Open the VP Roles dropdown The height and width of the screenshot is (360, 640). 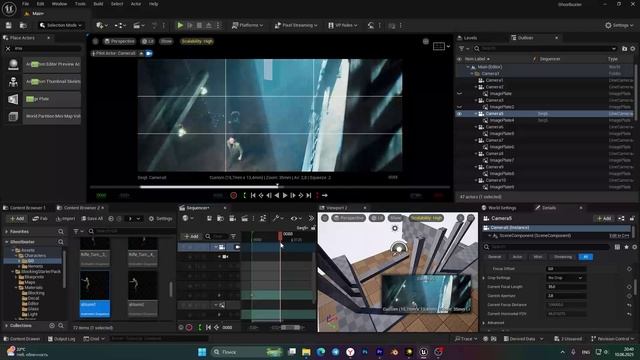pos(343,25)
